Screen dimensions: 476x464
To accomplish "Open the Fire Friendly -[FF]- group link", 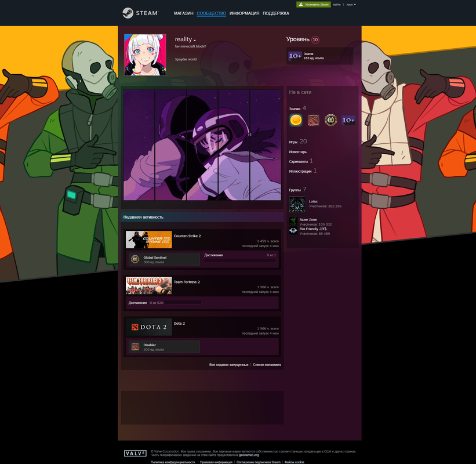I will pos(313,229).
